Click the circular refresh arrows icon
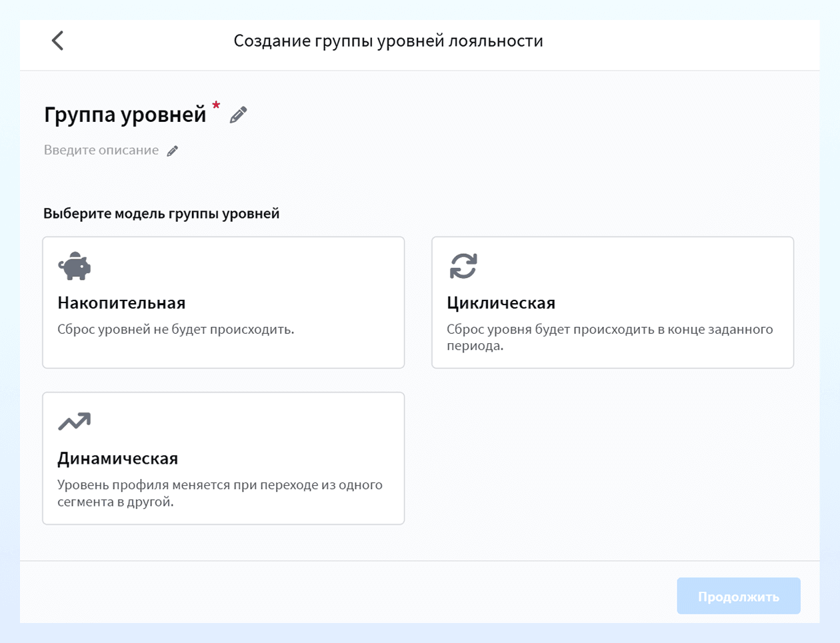Screen dimensions: 840x643 pos(463,266)
